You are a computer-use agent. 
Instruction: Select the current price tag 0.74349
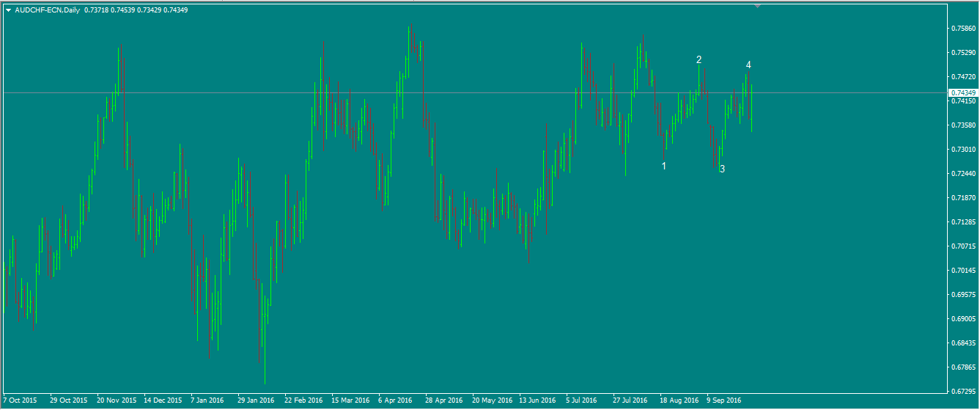point(963,93)
